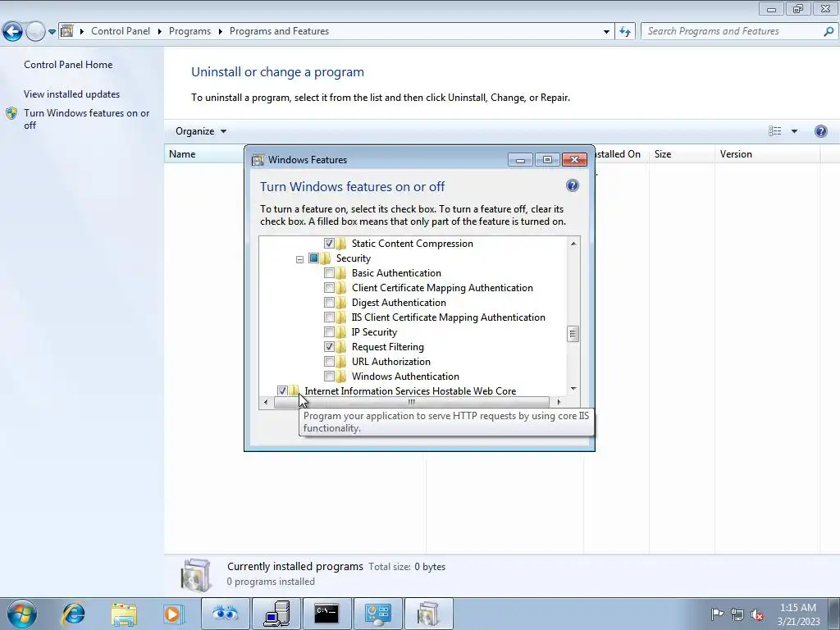Open Turn Windows features on or off link

click(x=87, y=119)
